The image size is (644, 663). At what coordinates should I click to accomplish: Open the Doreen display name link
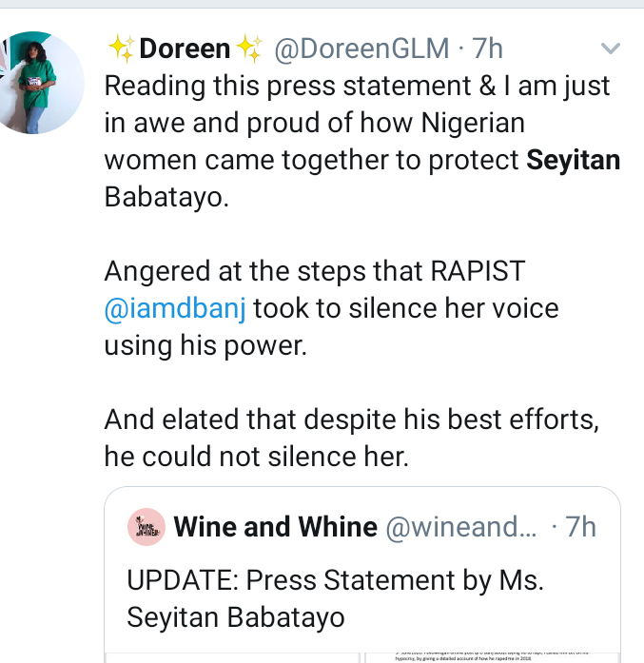click(x=185, y=48)
